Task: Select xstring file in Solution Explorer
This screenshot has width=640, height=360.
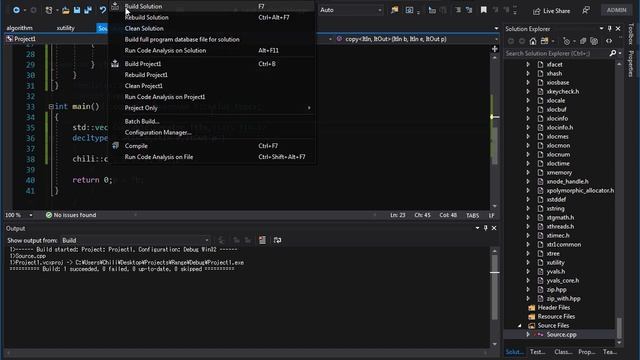Action: (x=555, y=209)
